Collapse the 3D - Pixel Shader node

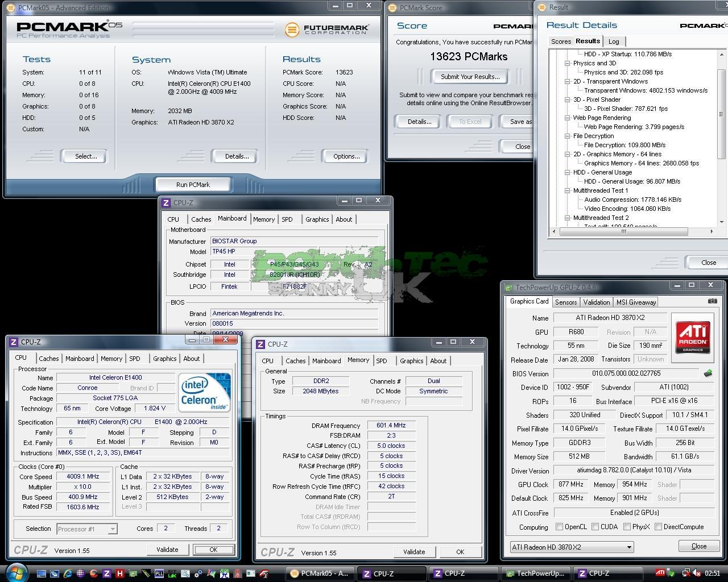(x=568, y=99)
